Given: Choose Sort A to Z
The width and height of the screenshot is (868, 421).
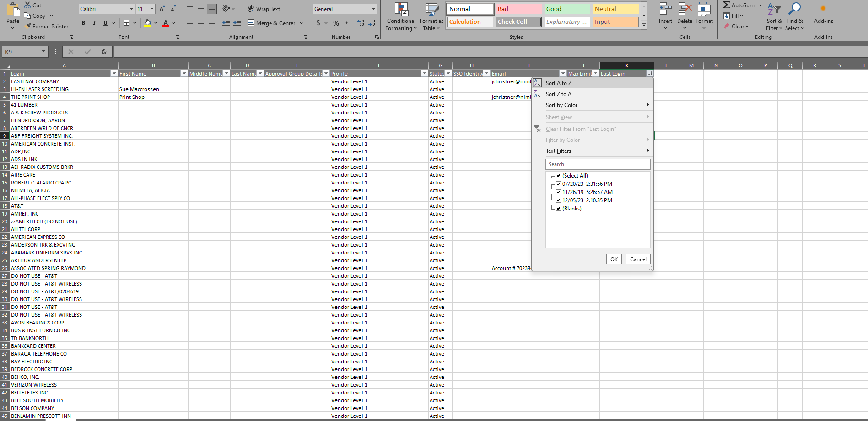Looking at the screenshot, I should tap(559, 83).
